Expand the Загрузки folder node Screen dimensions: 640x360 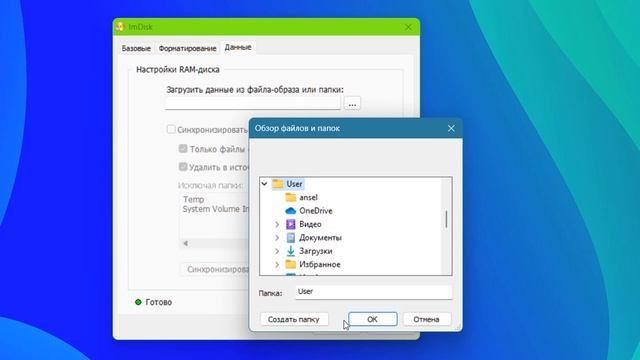tap(277, 251)
